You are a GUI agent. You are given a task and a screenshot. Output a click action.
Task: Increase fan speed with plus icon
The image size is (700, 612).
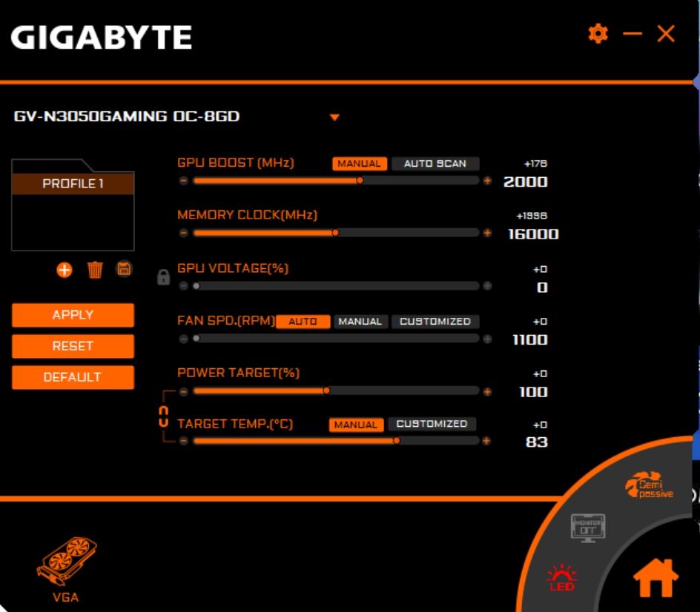click(x=487, y=339)
